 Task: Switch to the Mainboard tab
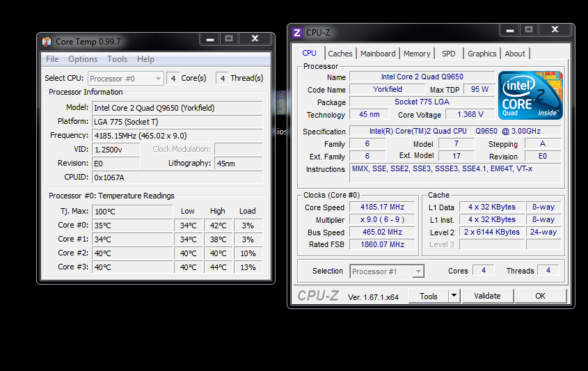[378, 54]
